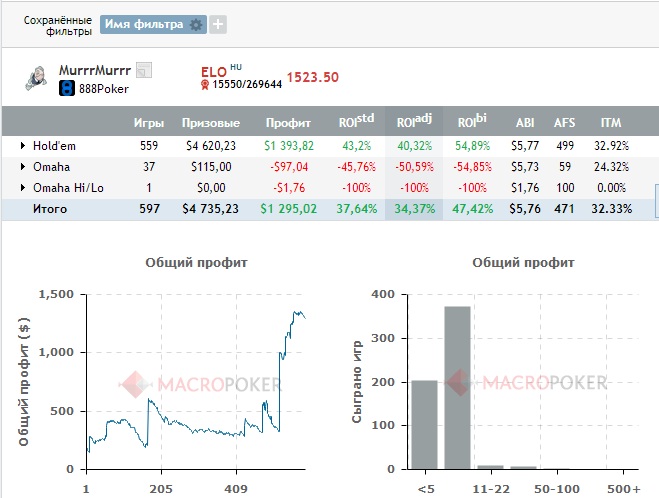The width and height of the screenshot is (659, 498).
Task: Click the x-axis label 500+
Action: pos(624,489)
